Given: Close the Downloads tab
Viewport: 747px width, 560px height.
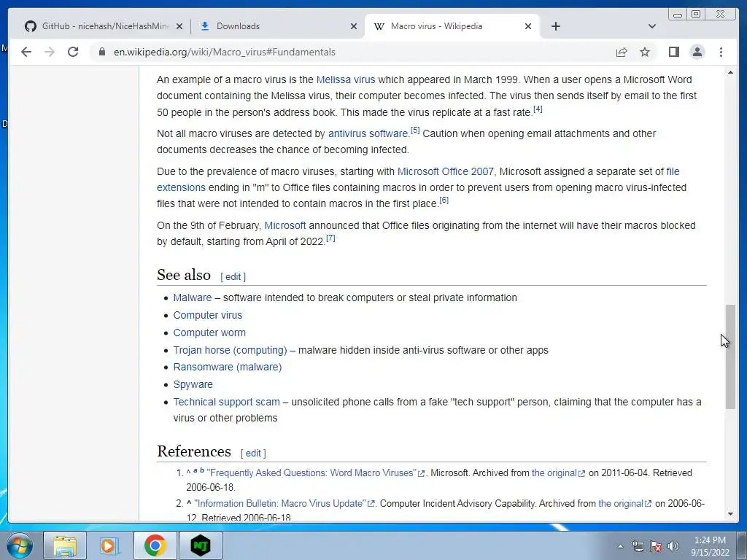Looking at the screenshot, I should tap(354, 27).
